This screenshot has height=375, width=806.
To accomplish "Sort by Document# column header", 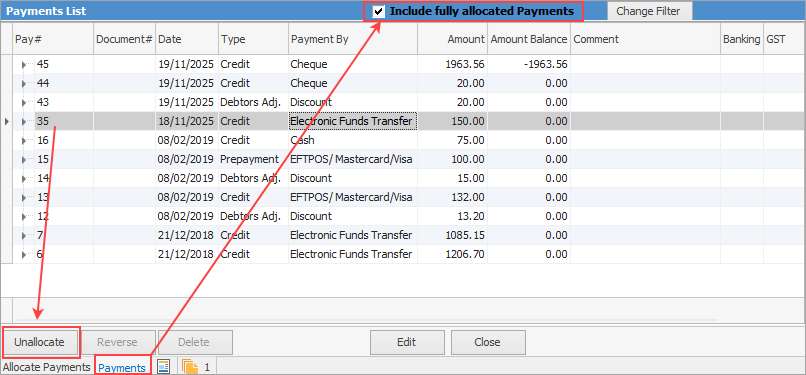I will 124,39.
